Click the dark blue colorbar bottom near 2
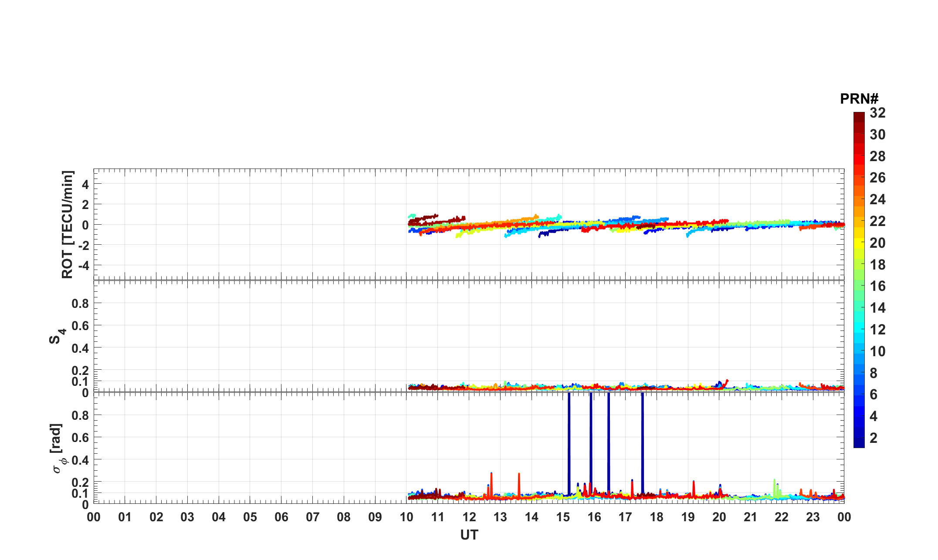The width and height of the screenshot is (938, 560). click(859, 442)
